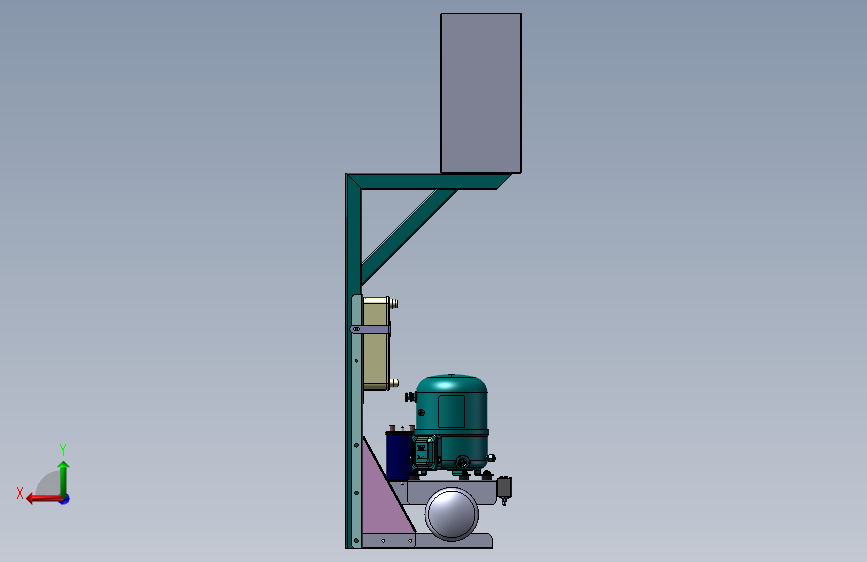Screen dimensions: 867x562
Task: Pick the diagonal green brace of the frame
Action: click(x=409, y=237)
